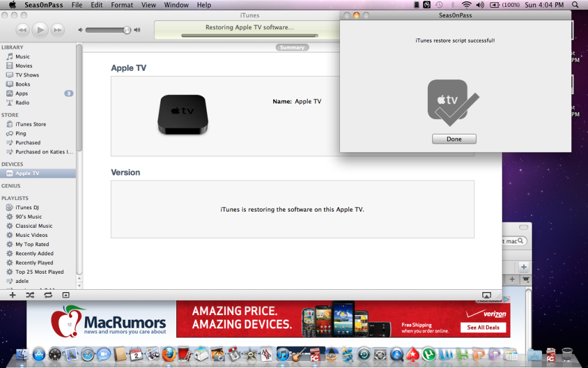The image size is (588, 368).
Task: Click the iTunes play button
Action: [x=40, y=30]
